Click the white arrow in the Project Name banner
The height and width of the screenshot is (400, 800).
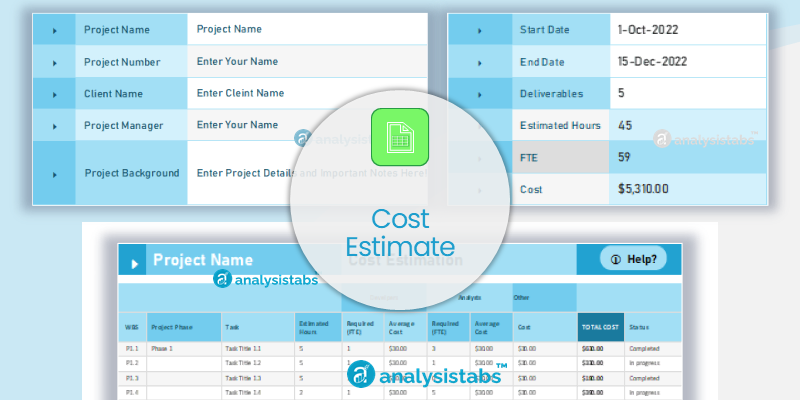tap(134, 264)
